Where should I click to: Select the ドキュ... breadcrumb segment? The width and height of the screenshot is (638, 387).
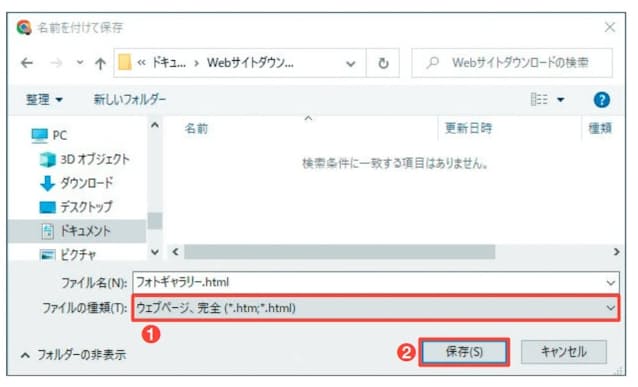point(168,63)
